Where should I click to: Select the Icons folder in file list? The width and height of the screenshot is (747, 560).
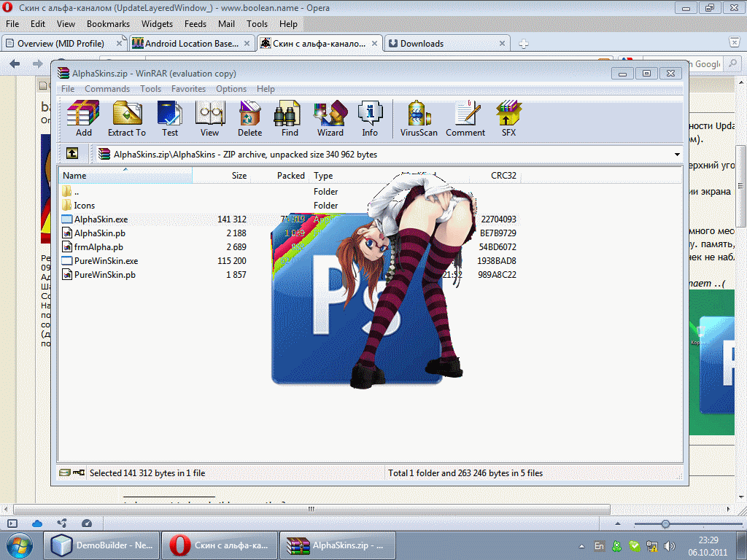[84, 206]
